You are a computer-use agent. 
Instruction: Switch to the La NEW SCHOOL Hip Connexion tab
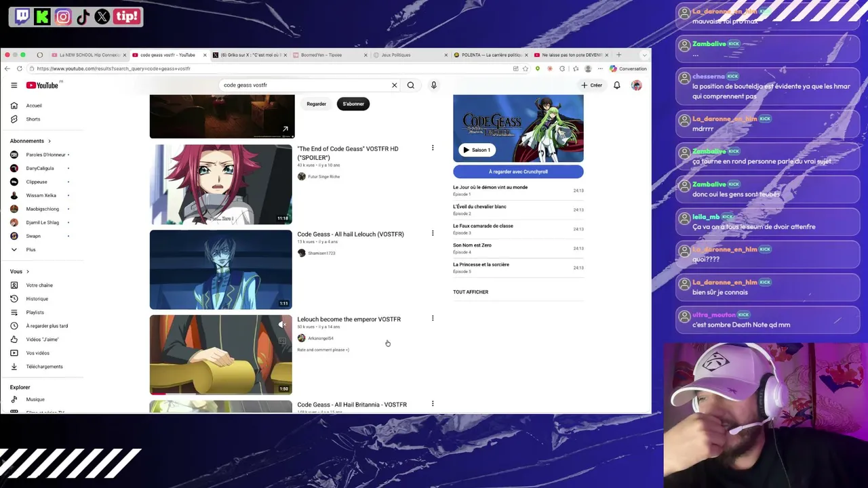[x=89, y=55]
